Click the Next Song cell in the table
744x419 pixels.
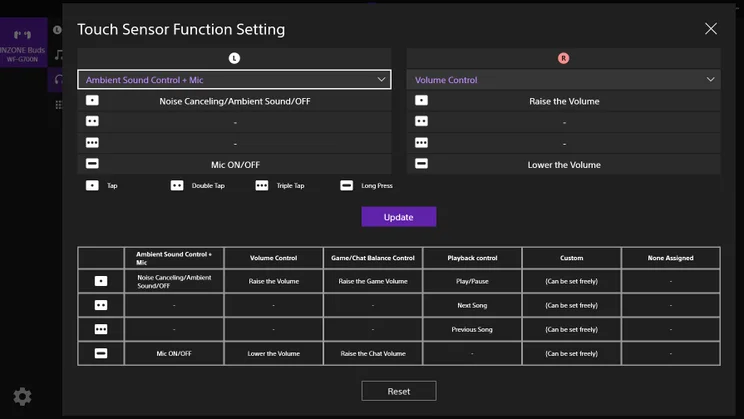(472, 305)
